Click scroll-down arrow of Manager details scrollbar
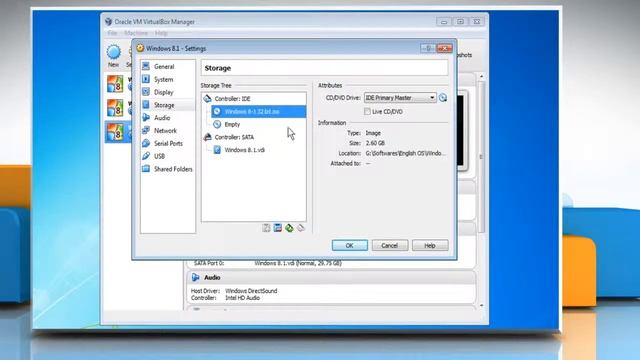This screenshot has height=360, width=640. coord(482,305)
